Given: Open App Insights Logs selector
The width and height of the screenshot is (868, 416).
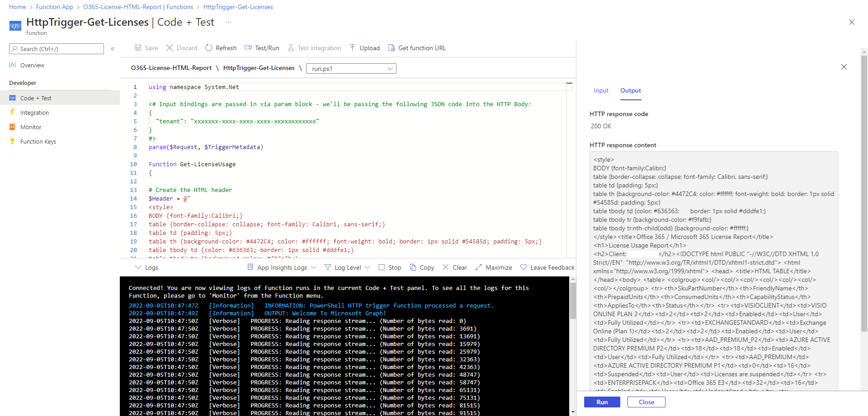Looking at the screenshot, I should pos(282,267).
